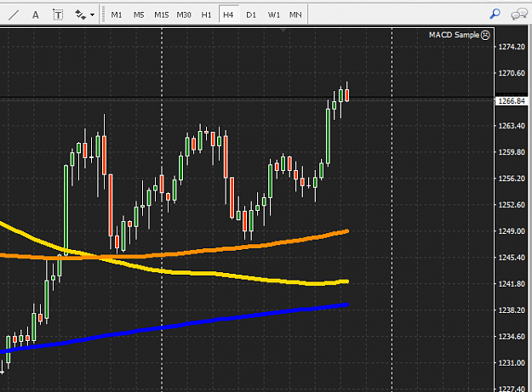The image size is (532, 392).
Task: Click the 1249.00 price scale label
Action: pyautogui.click(x=512, y=231)
